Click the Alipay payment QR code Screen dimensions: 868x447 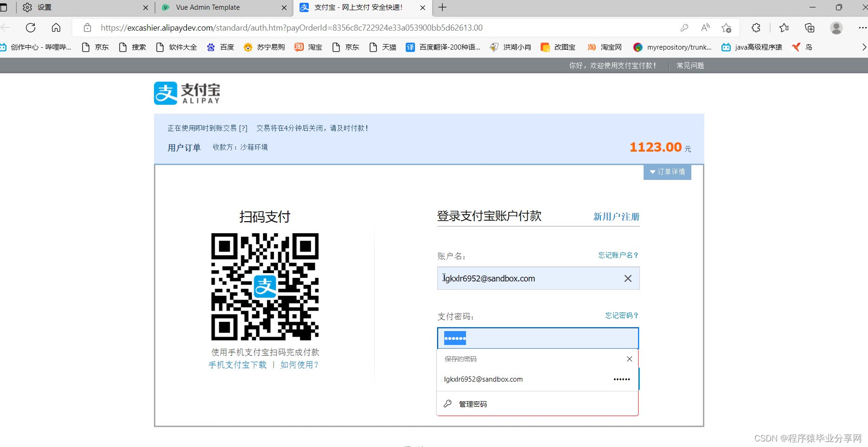pyautogui.click(x=265, y=287)
